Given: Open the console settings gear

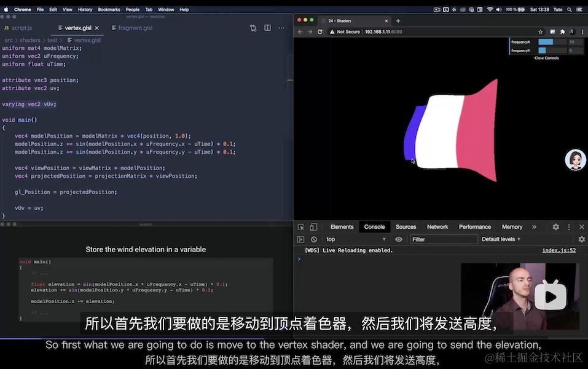Looking at the screenshot, I should pos(582,239).
